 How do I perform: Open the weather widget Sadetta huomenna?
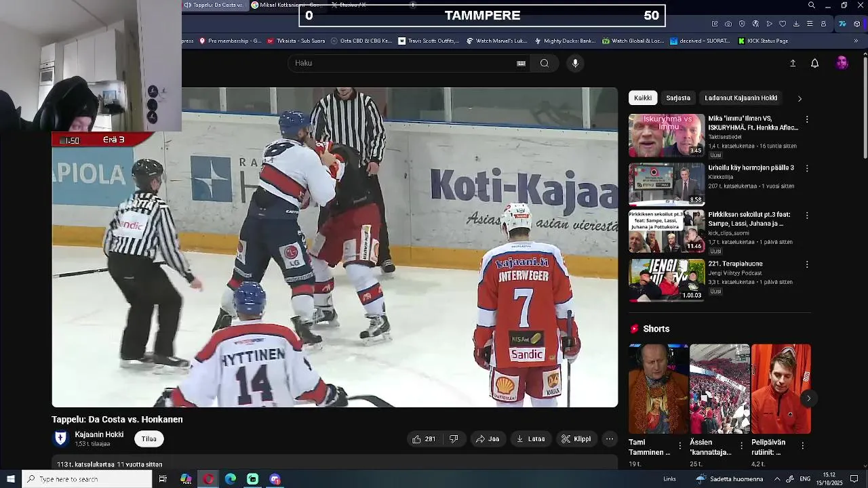(x=730, y=479)
